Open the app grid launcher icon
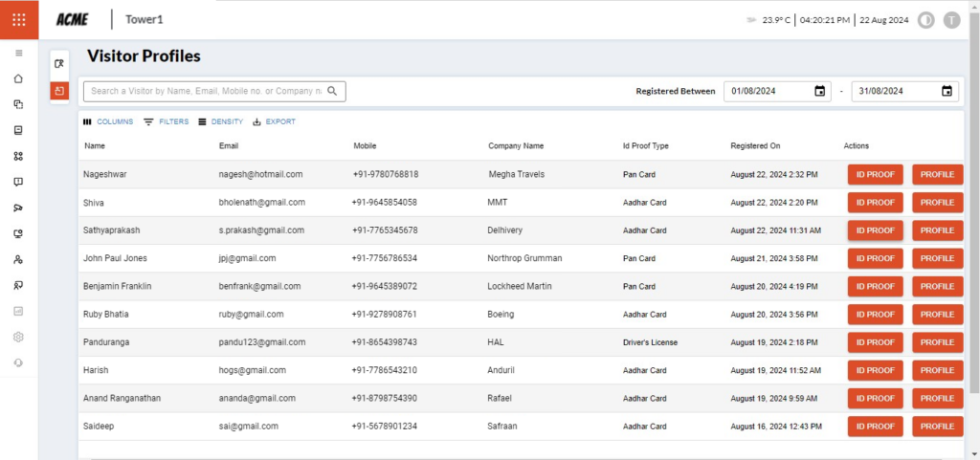The height and width of the screenshot is (460, 980). (19, 19)
